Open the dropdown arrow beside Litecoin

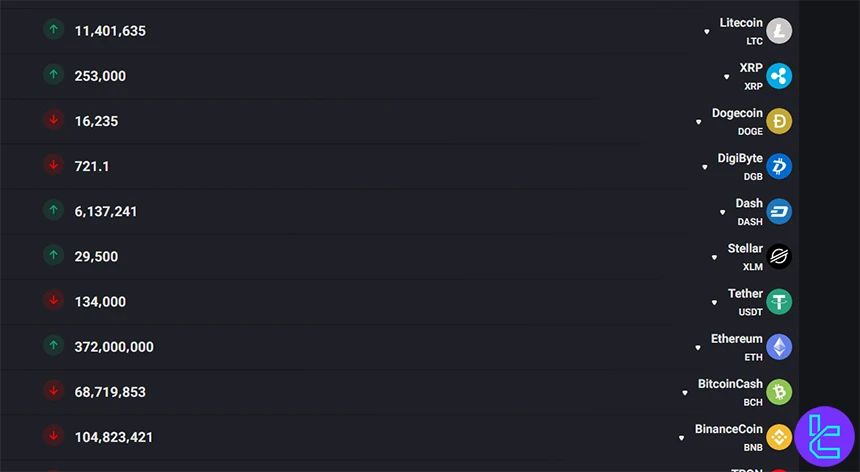point(707,32)
